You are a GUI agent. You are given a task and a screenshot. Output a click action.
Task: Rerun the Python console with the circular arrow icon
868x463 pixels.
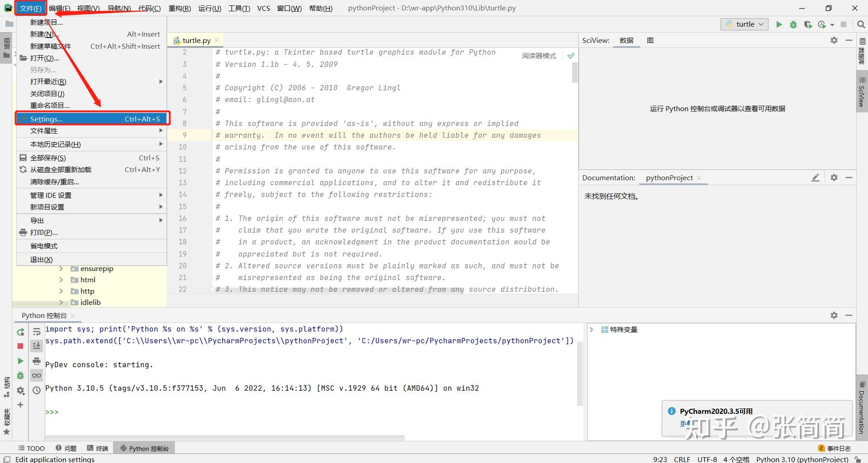point(20,332)
